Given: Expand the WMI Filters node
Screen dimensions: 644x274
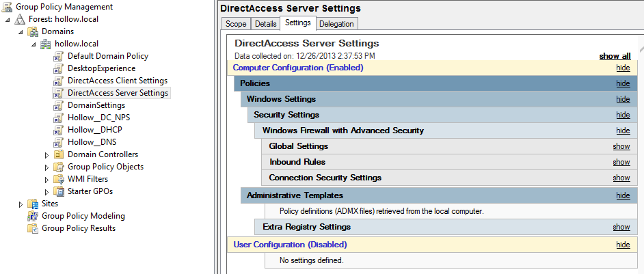Looking at the screenshot, I should [46, 180].
